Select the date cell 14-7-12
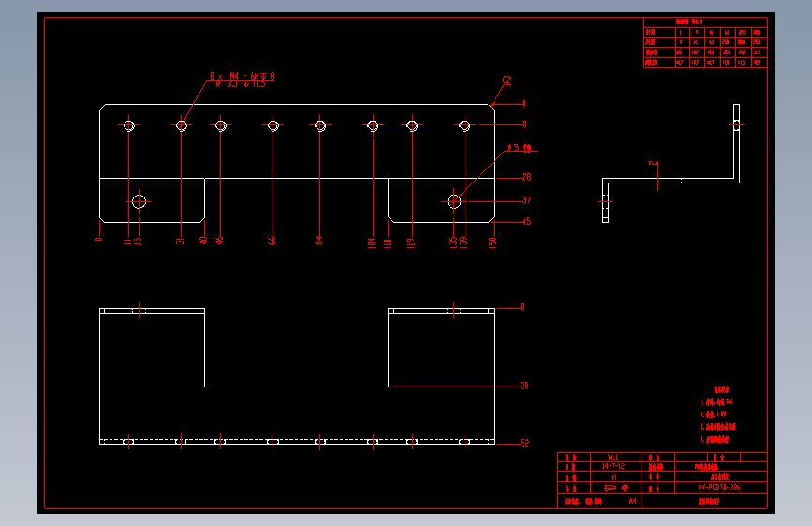The width and height of the screenshot is (812, 526). (x=613, y=466)
